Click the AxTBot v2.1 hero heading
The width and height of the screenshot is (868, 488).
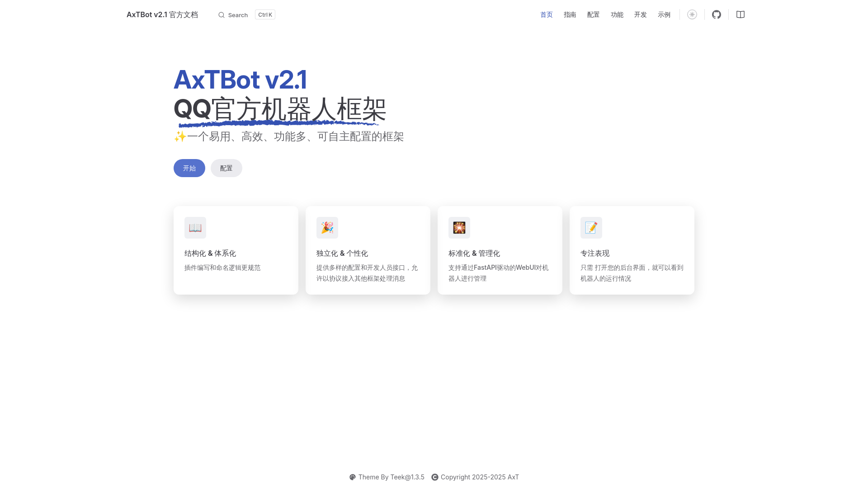tap(241, 80)
